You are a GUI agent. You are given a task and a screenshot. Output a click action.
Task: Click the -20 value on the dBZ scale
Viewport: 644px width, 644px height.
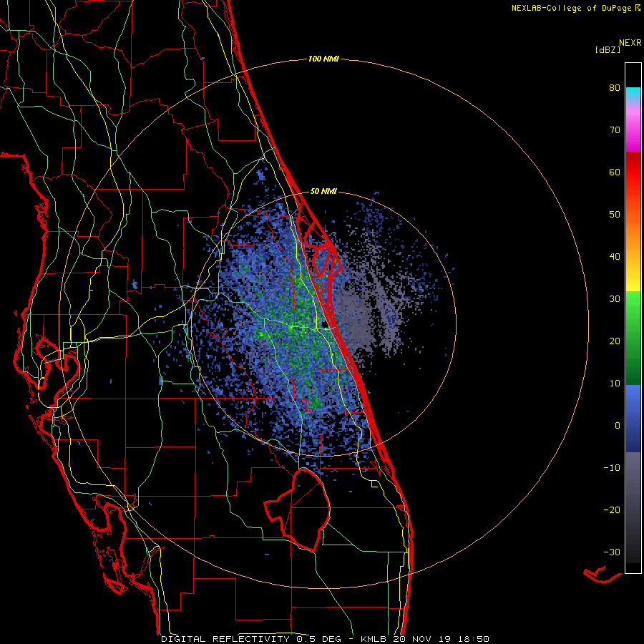tap(612, 510)
